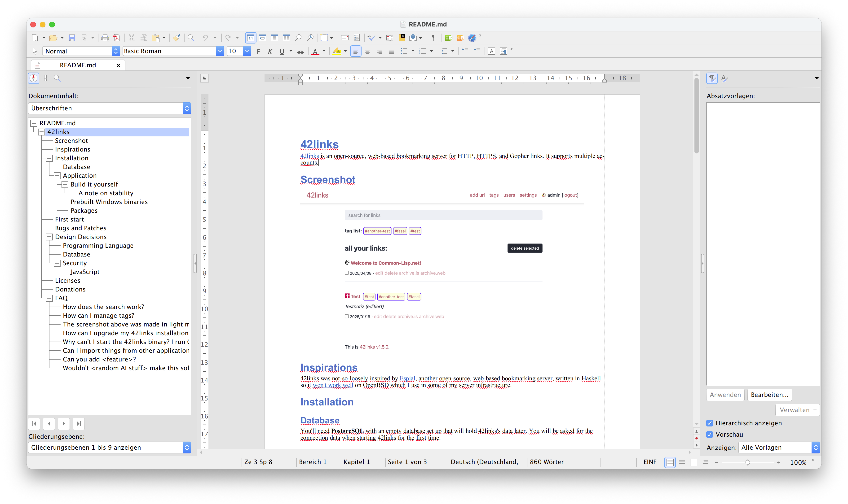
Task: Toggle bold formatting F button
Action: (x=258, y=51)
